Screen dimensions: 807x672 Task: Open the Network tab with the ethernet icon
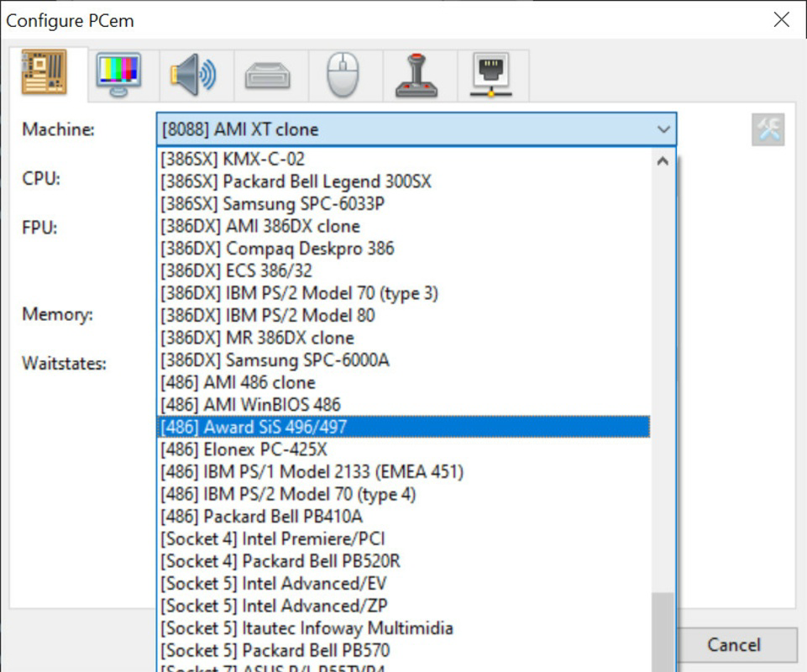coord(491,76)
